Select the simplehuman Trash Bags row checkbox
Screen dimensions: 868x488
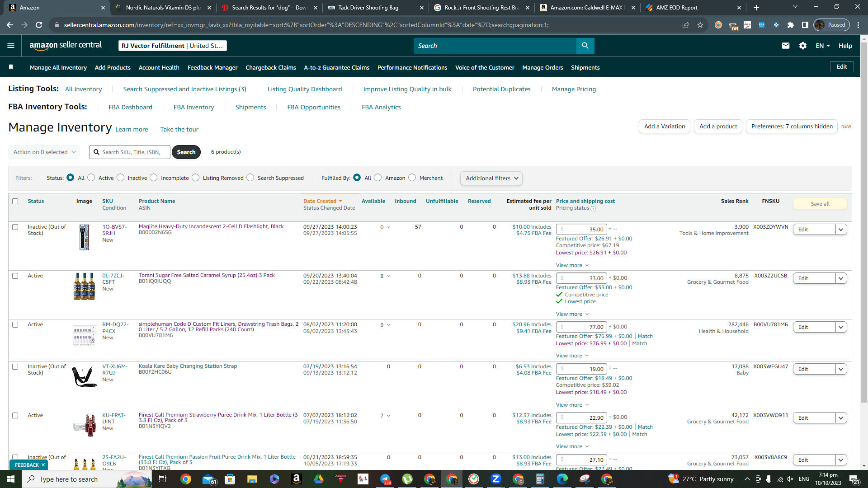point(15,324)
